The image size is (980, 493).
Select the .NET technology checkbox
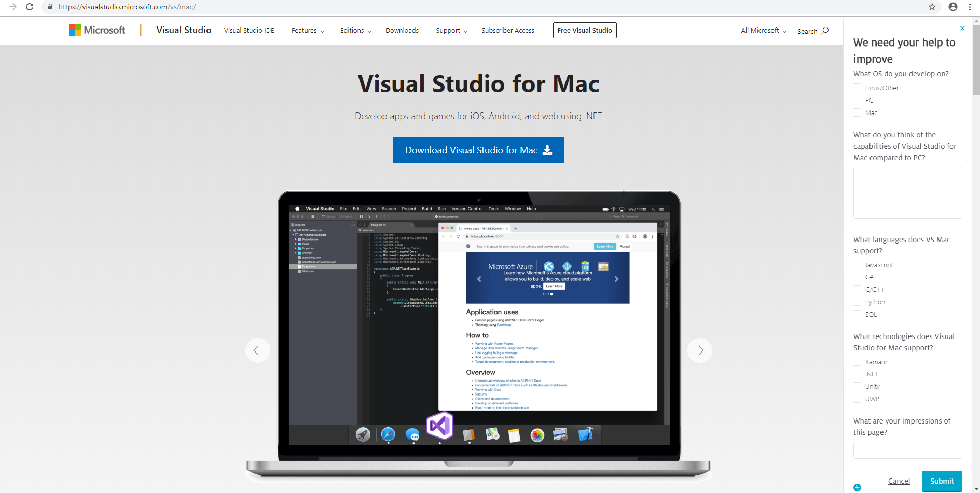(x=857, y=374)
